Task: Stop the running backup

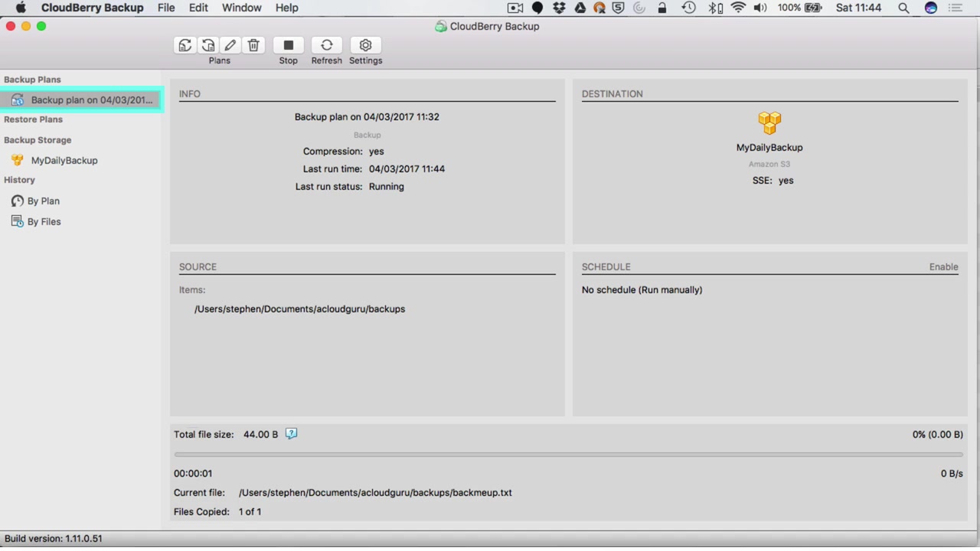Action: tap(288, 45)
